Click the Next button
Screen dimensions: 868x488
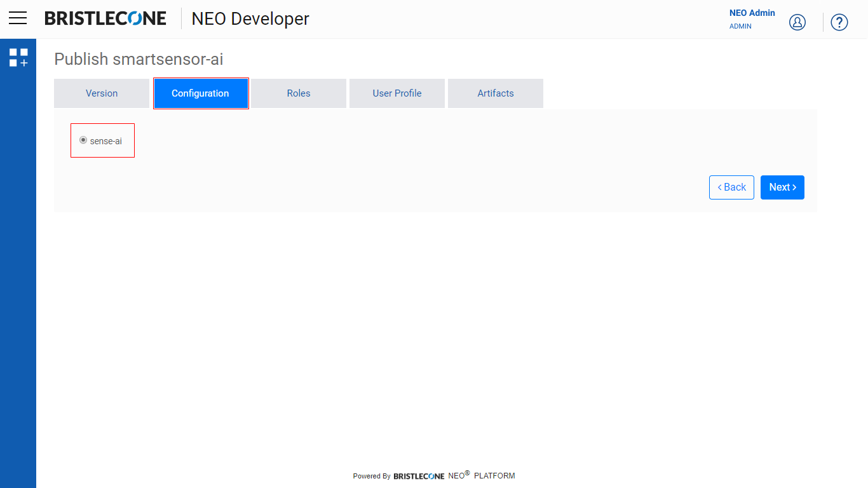tap(782, 187)
